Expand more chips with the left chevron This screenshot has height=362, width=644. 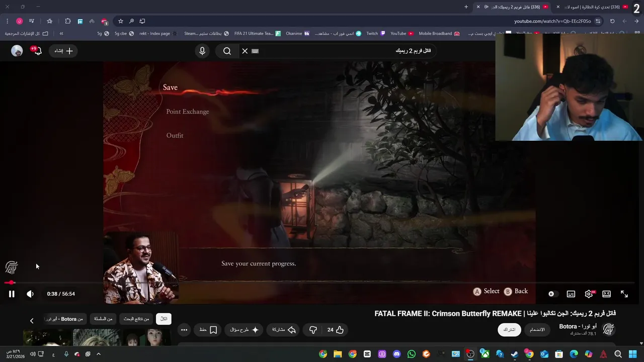click(x=32, y=320)
